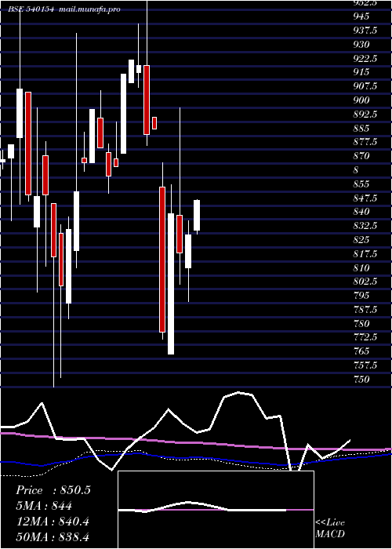Click the 855 price axis label
Image resolution: width=392 pixels, height=549 pixels.
[361, 184]
